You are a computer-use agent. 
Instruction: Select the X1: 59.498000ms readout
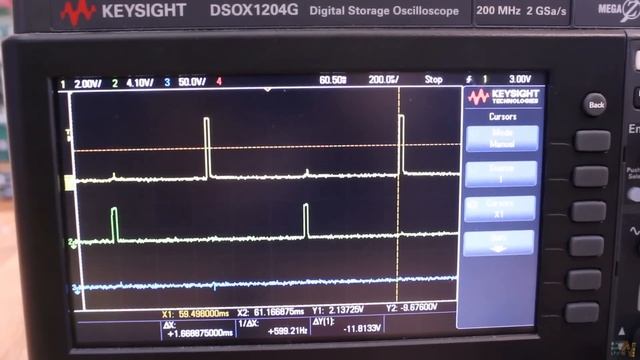coord(196,314)
